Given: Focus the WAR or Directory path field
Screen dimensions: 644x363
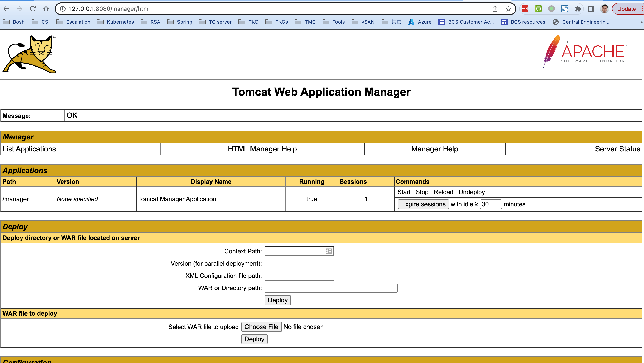Looking at the screenshot, I should 331,288.
